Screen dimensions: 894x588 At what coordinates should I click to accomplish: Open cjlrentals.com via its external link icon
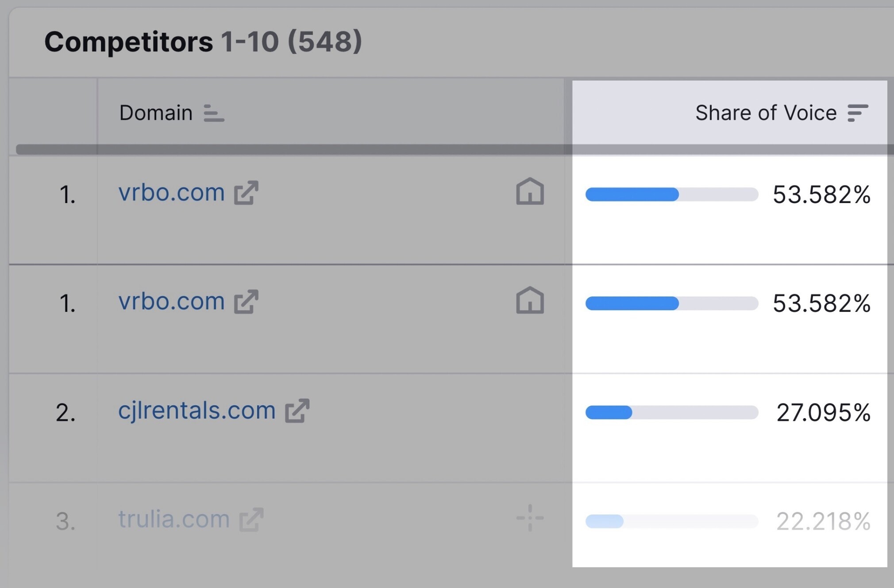[x=297, y=411]
